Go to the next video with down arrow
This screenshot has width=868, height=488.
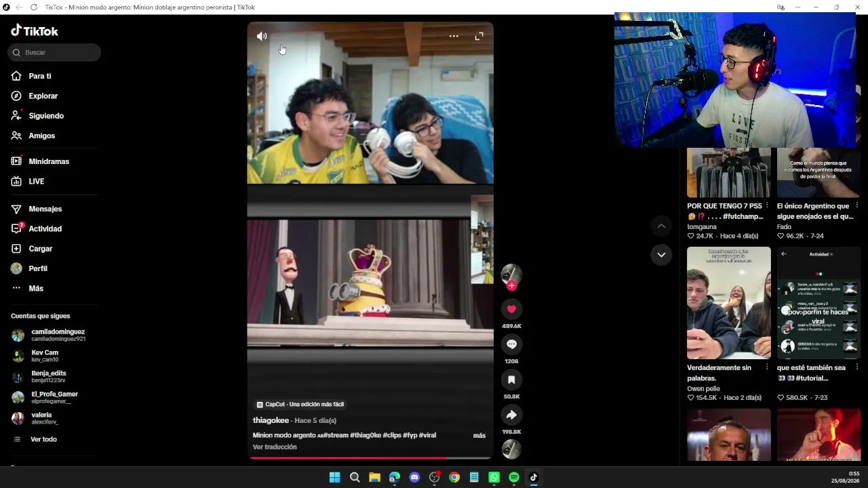click(661, 255)
